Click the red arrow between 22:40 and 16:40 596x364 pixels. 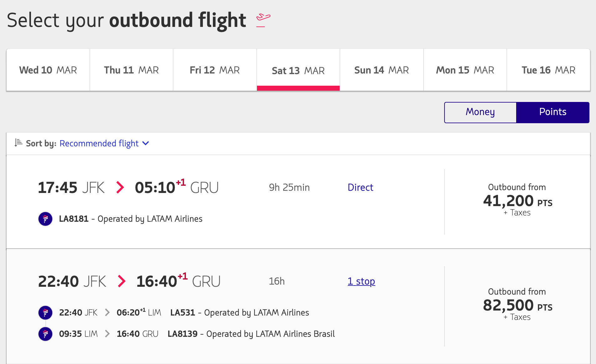[122, 281]
